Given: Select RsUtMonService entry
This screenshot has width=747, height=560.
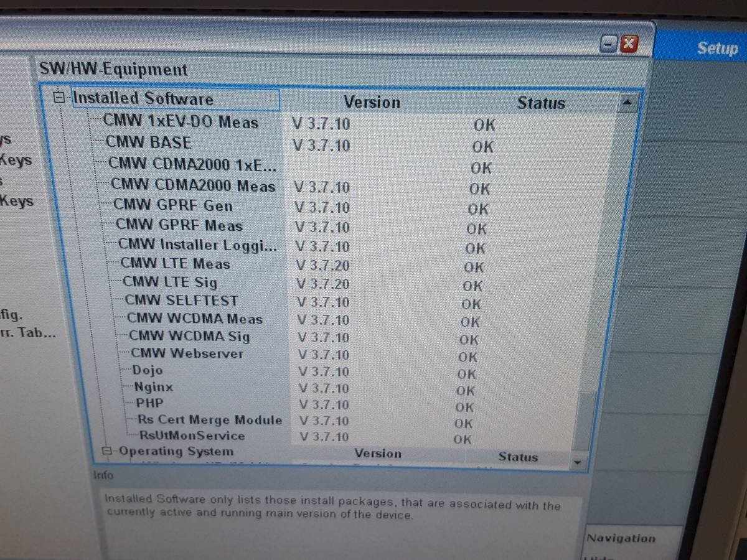Looking at the screenshot, I should click(x=191, y=436).
